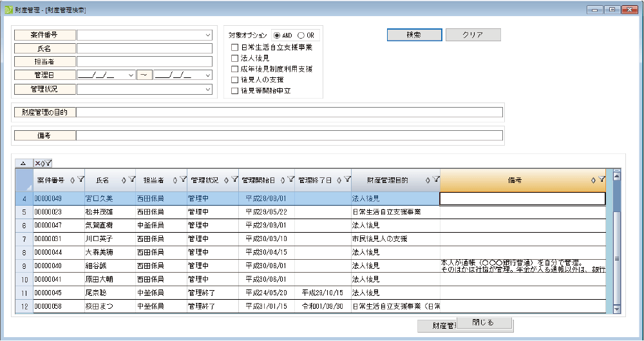Click filter icon in 案件番号 column header

tap(81, 180)
